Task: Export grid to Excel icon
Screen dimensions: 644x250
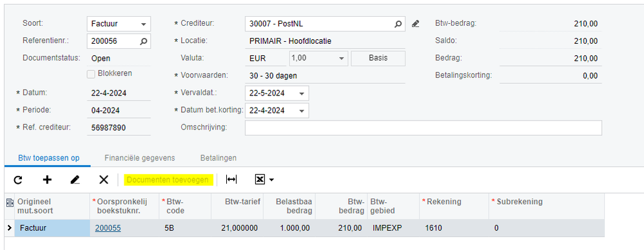Action: [260, 180]
